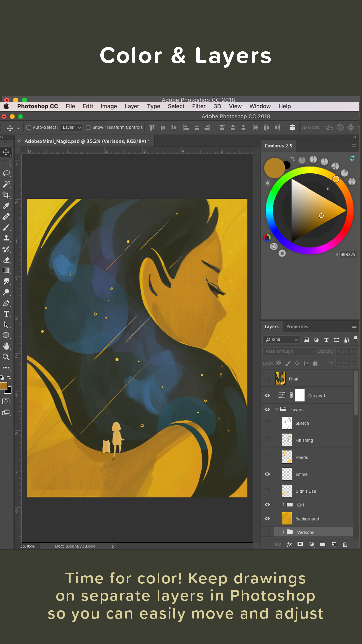Click the add layer style fx icon
The image size is (362, 644).
coord(290,544)
